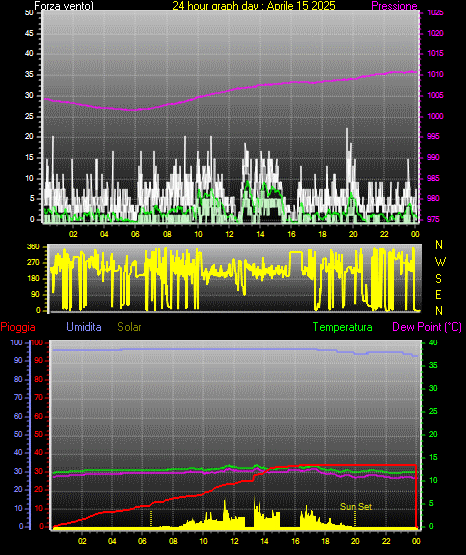
Task: Click the Forza vento axis title
Action: (x=64, y=6)
